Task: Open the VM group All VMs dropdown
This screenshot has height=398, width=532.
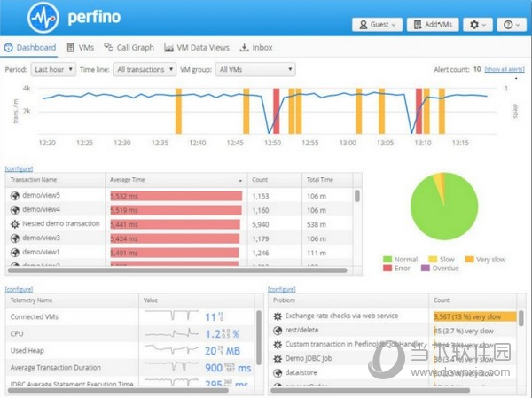Action: 255,69
